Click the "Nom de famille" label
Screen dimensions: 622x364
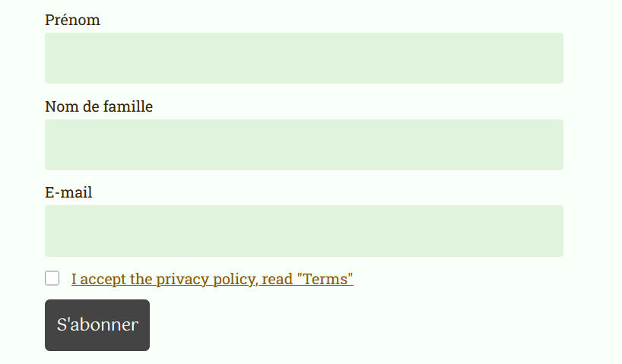[x=99, y=106]
